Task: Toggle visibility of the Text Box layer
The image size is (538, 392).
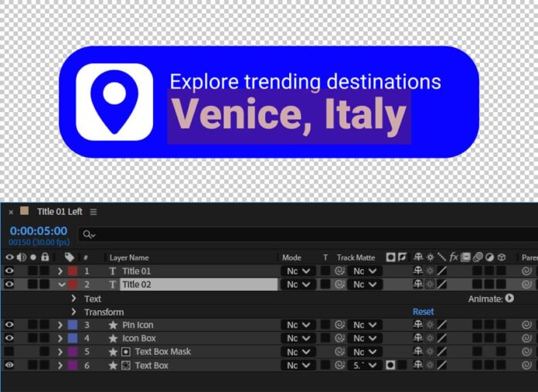Action: [9, 365]
